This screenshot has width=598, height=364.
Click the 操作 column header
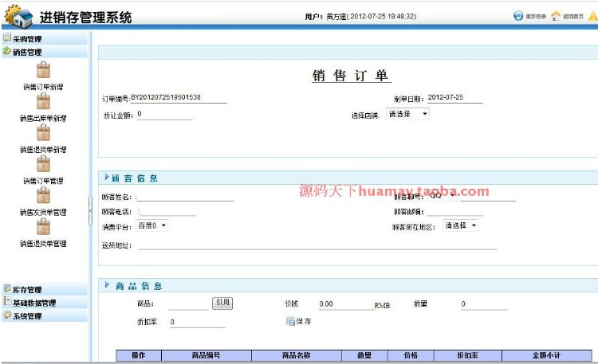coord(139,355)
